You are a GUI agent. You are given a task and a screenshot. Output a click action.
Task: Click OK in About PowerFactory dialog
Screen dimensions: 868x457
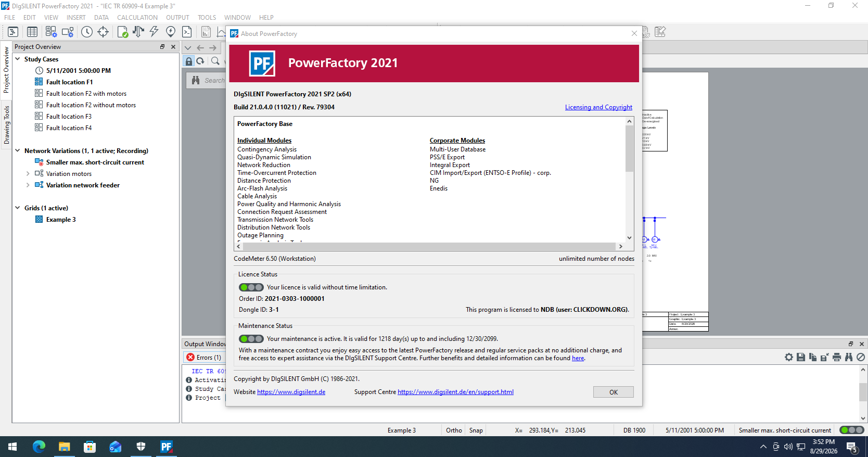click(614, 392)
